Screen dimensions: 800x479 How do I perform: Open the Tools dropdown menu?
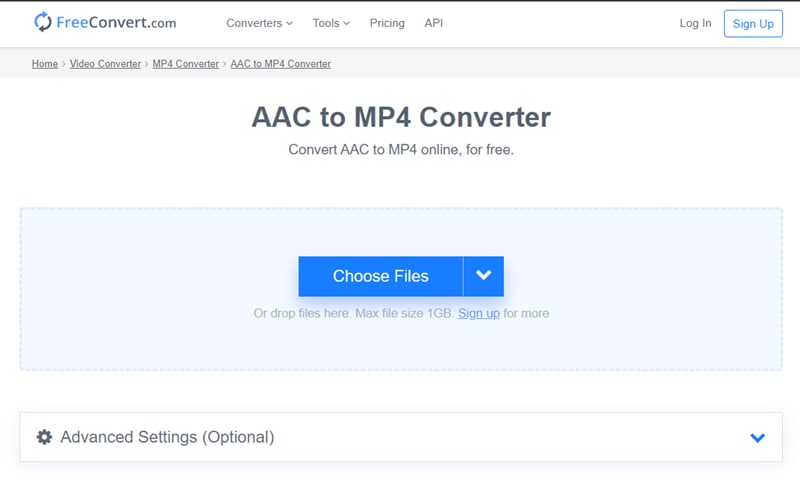click(331, 23)
